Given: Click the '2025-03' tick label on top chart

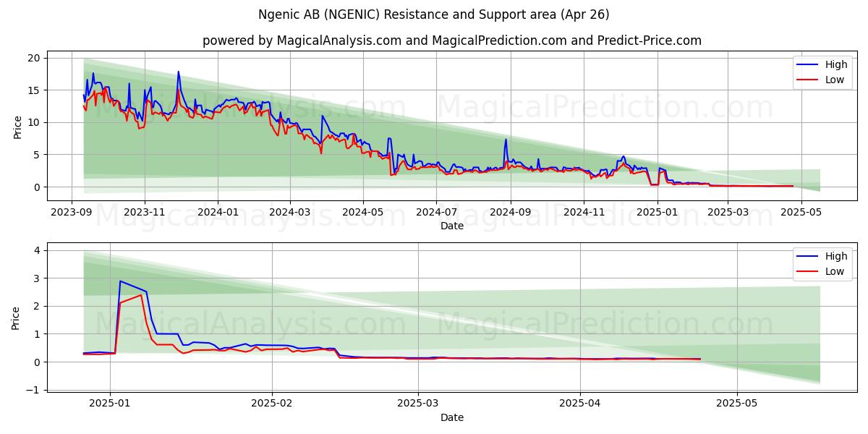Looking at the screenshot, I should pos(728,212).
